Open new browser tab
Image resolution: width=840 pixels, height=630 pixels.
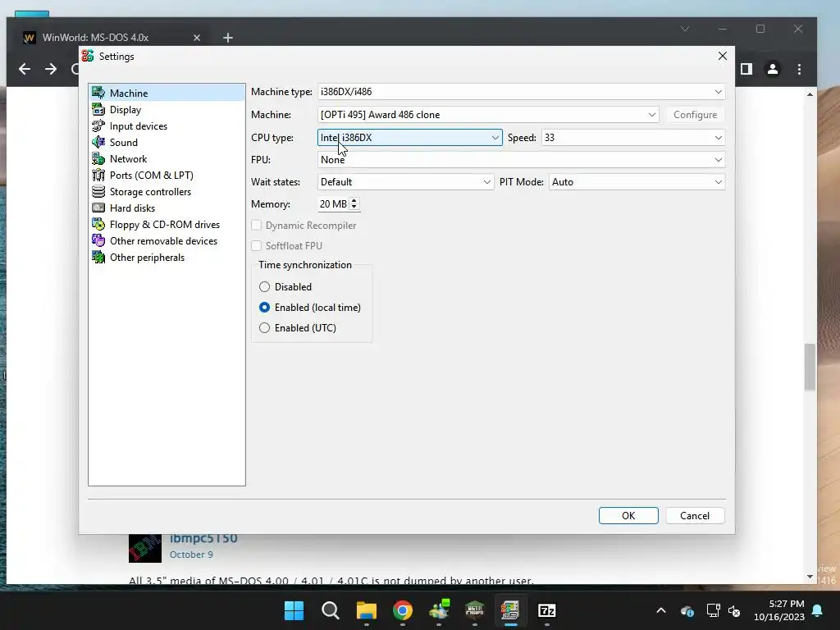point(228,38)
